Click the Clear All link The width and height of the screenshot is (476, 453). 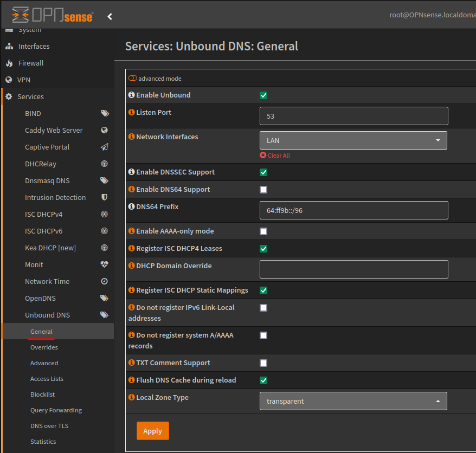coord(275,156)
